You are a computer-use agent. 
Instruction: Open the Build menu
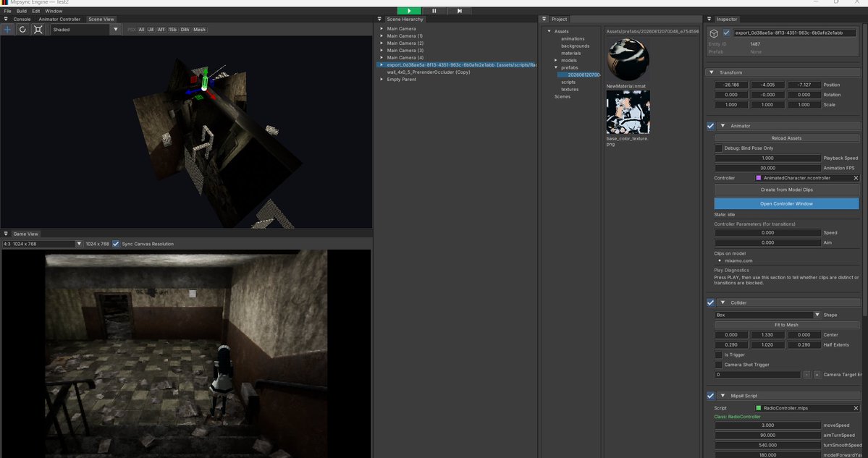coord(22,11)
